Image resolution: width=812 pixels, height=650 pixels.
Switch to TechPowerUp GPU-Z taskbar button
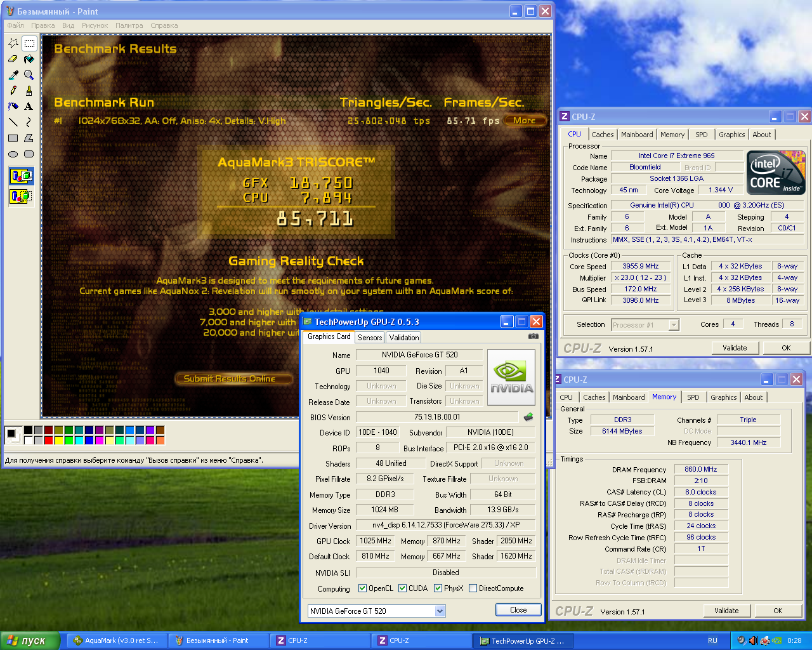[522, 640]
